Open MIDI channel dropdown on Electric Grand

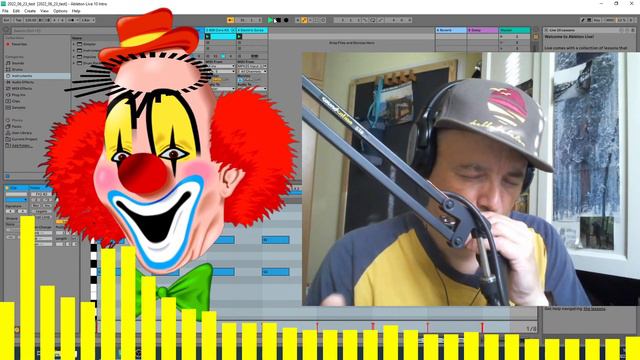(x=252, y=71)
